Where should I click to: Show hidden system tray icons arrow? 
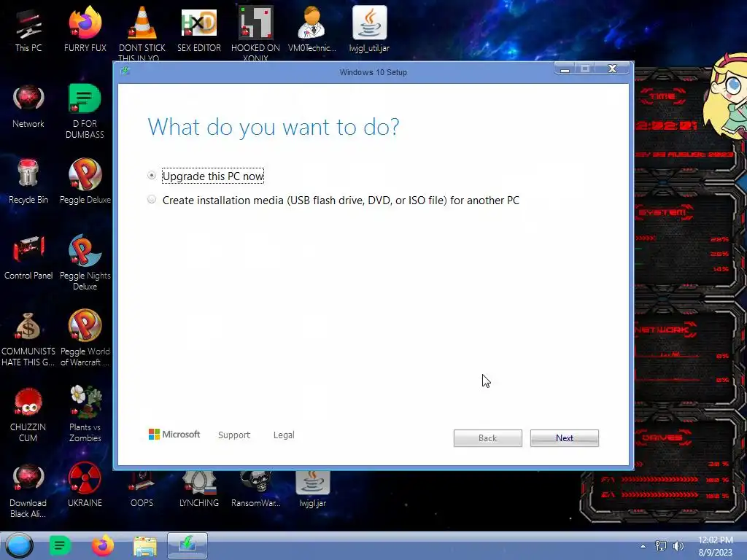coord(643,546)
